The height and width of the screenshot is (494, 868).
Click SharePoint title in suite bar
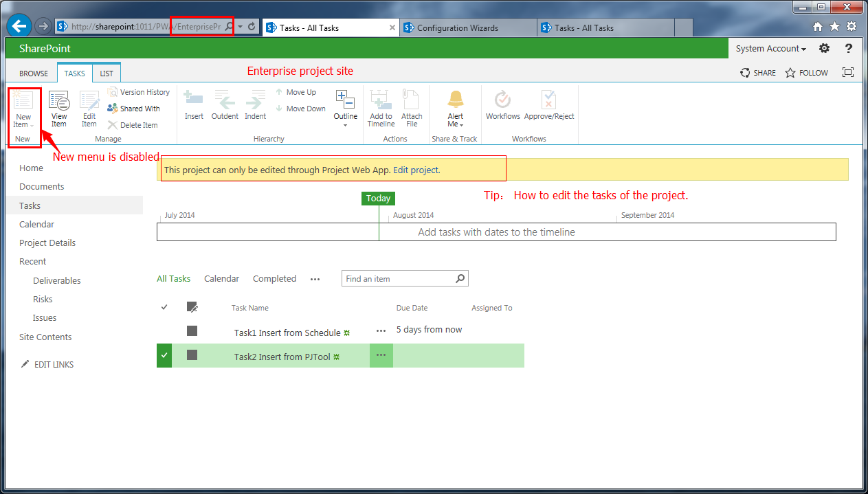pos(45,49)
